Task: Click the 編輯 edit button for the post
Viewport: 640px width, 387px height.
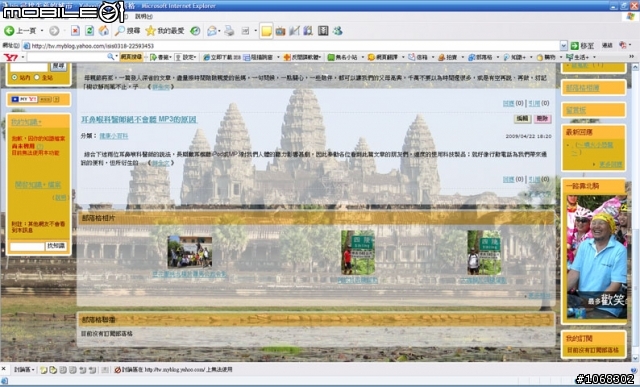Action: pos(522,118)
